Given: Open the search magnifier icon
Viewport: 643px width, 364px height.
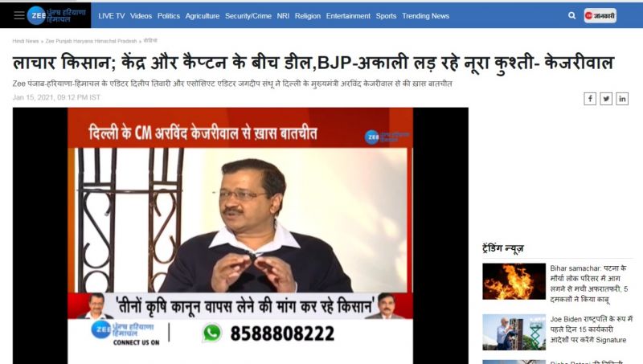Looking at the screenshot, I should pos(571,15).
